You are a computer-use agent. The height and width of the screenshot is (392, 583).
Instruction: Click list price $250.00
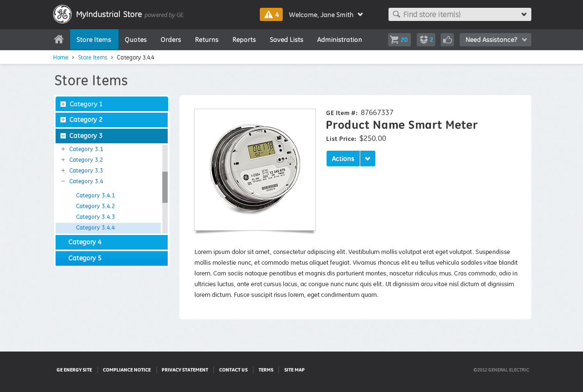tap(372, 138)
